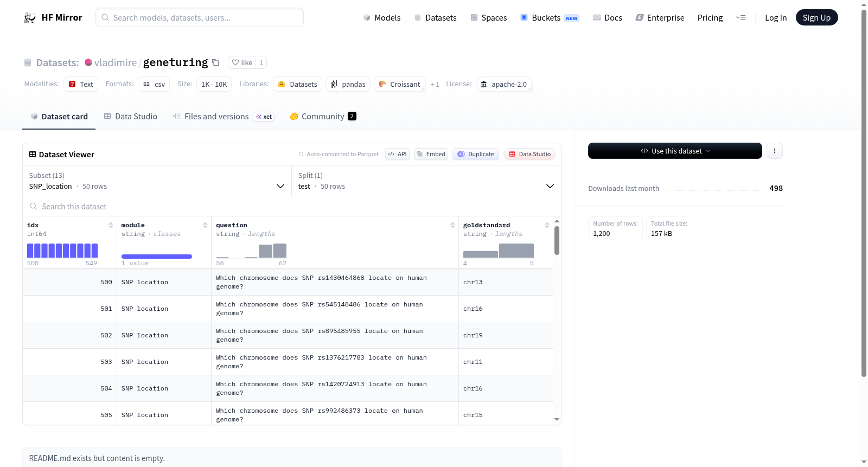This screenshot has width=868, height=467.
Task: Open the Community tab
Action: 323,117
